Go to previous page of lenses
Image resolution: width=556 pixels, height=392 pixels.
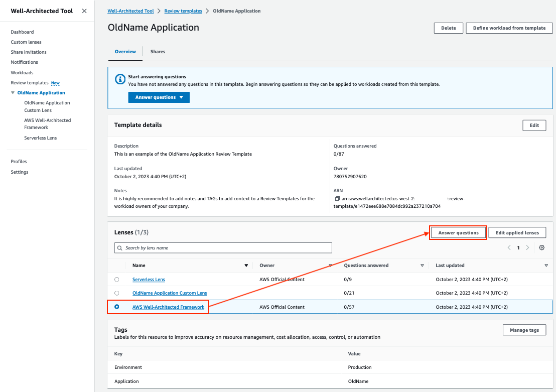click(509, 247)
